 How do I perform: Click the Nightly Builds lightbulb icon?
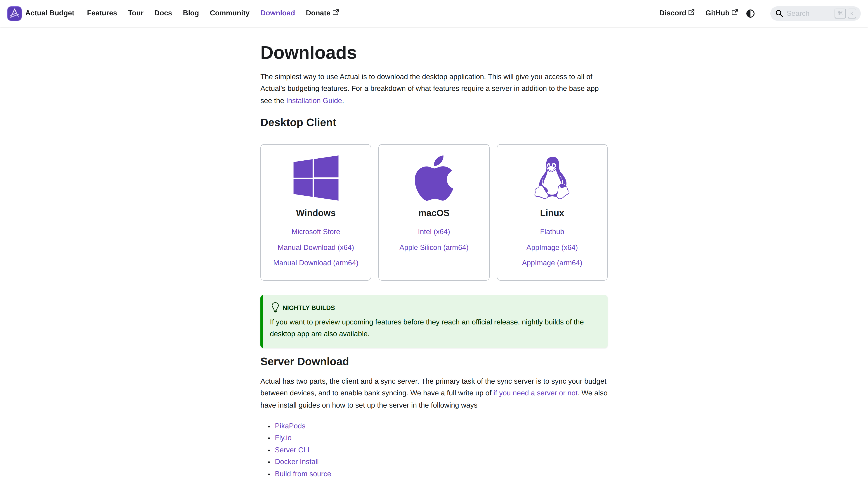pyautogui.click(x=275, y=307)
